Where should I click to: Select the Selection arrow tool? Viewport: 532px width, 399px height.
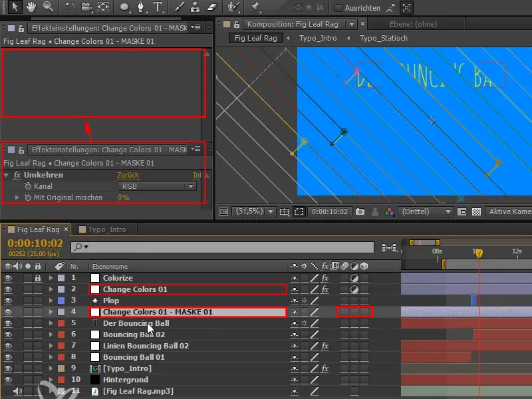[15, 7]
